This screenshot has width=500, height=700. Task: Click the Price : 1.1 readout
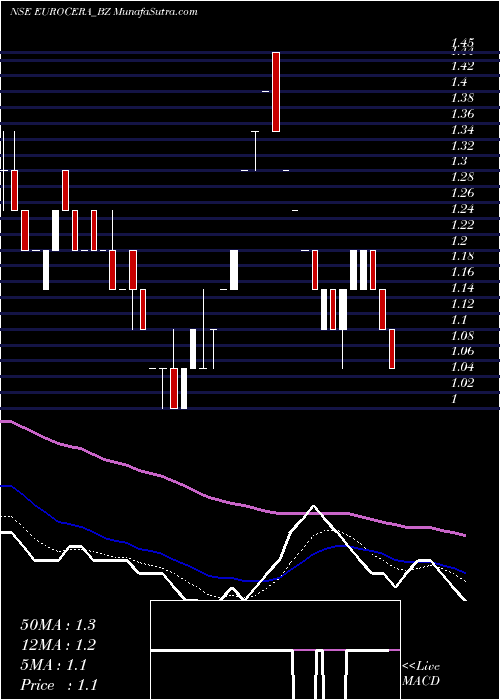coord(58,685)
